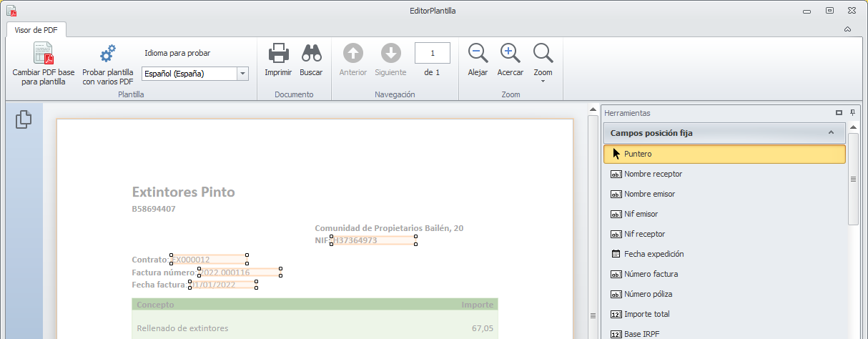Select the Fecha expedición calendar tool
This screenshot has height=339, width=868.
pyautogui.click(x=724, y=254)
